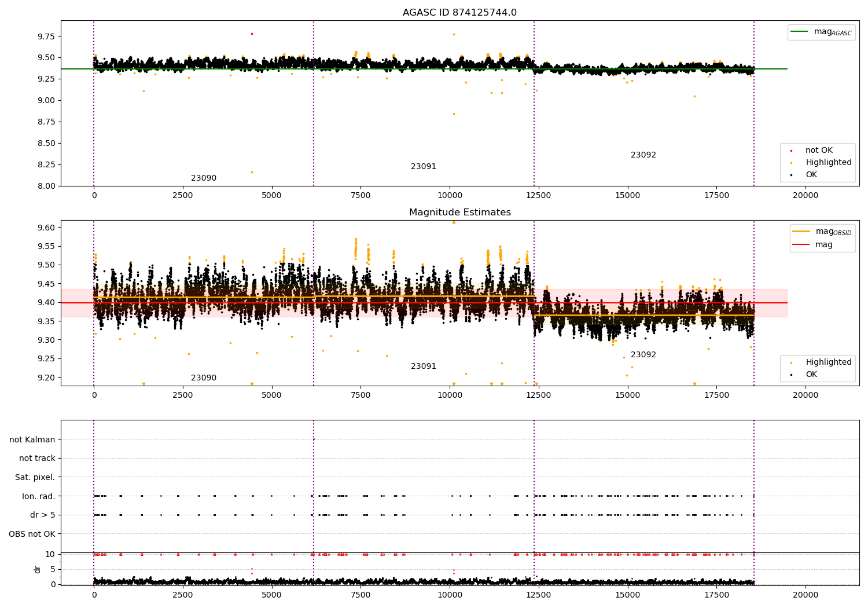Click the title 'AGASC ID 874125744.0'
The width and height of the screenshot is (868, 608).
click(459, 13)
